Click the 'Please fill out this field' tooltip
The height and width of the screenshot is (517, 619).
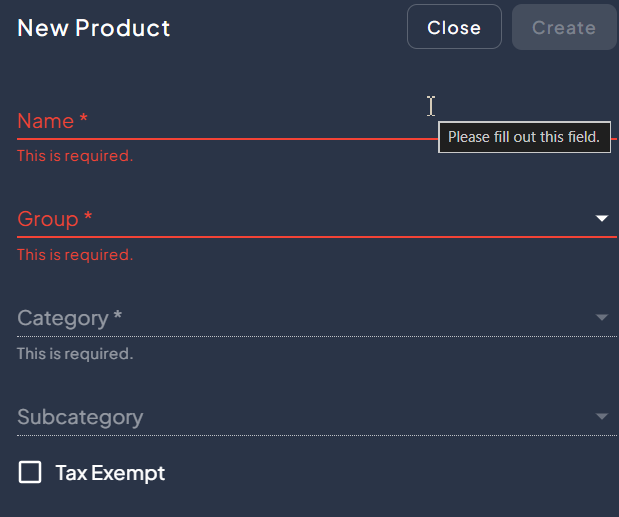point(524,137)
